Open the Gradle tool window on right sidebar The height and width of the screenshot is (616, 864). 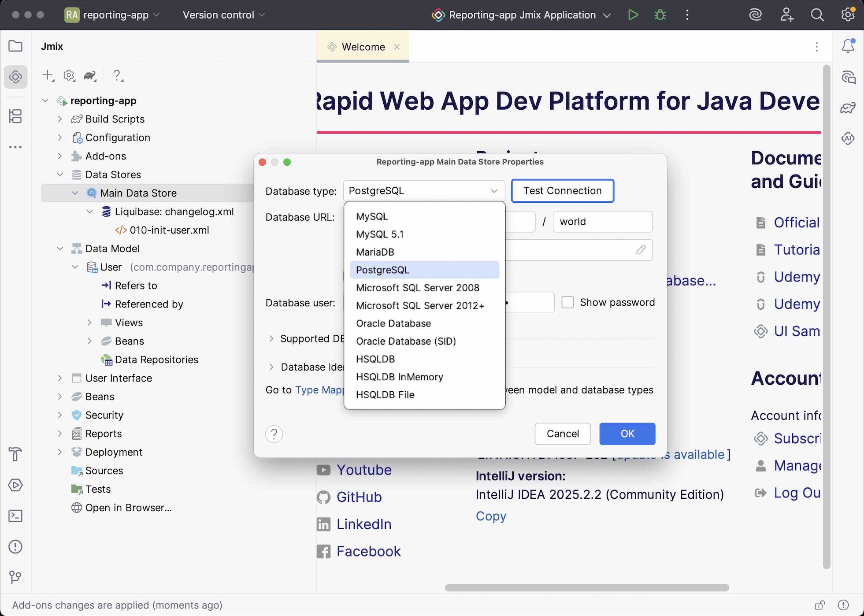[848, 108]
